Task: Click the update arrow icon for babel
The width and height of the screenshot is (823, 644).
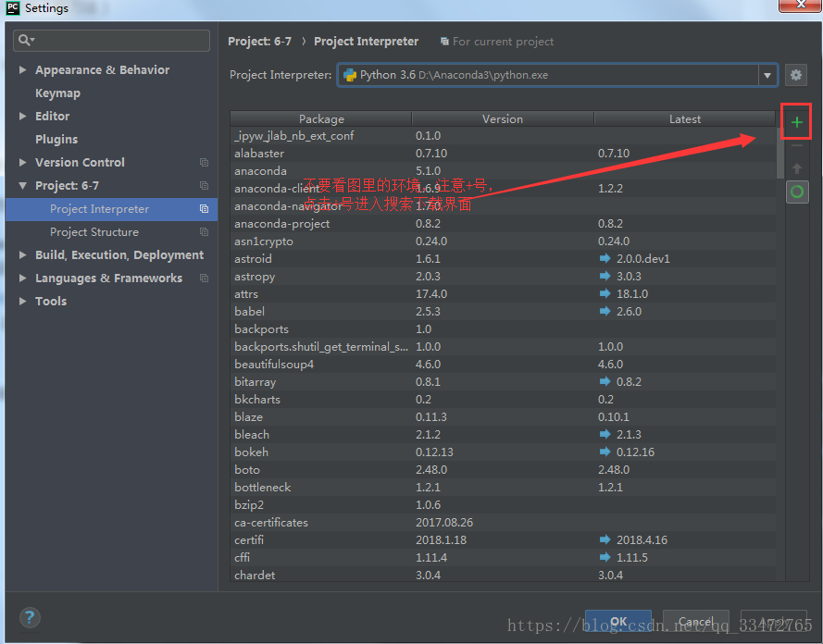Action: pos(605,311)
